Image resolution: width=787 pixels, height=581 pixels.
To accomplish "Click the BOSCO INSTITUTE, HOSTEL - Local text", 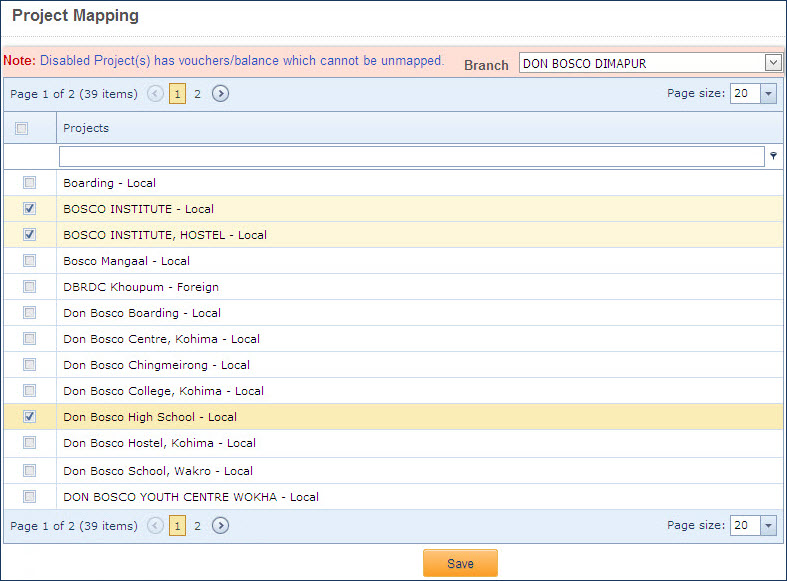I will (165, 235).
